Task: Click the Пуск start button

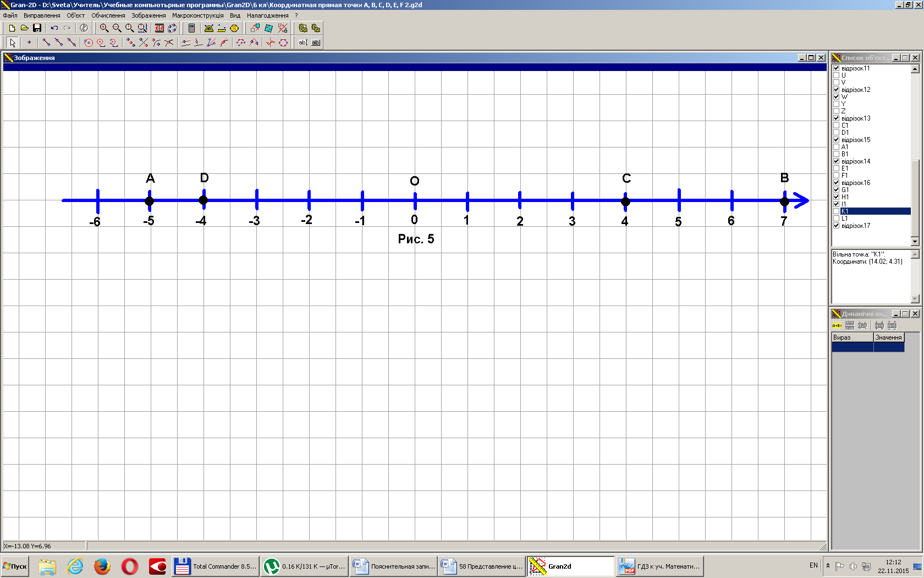Action: point(15,566)
